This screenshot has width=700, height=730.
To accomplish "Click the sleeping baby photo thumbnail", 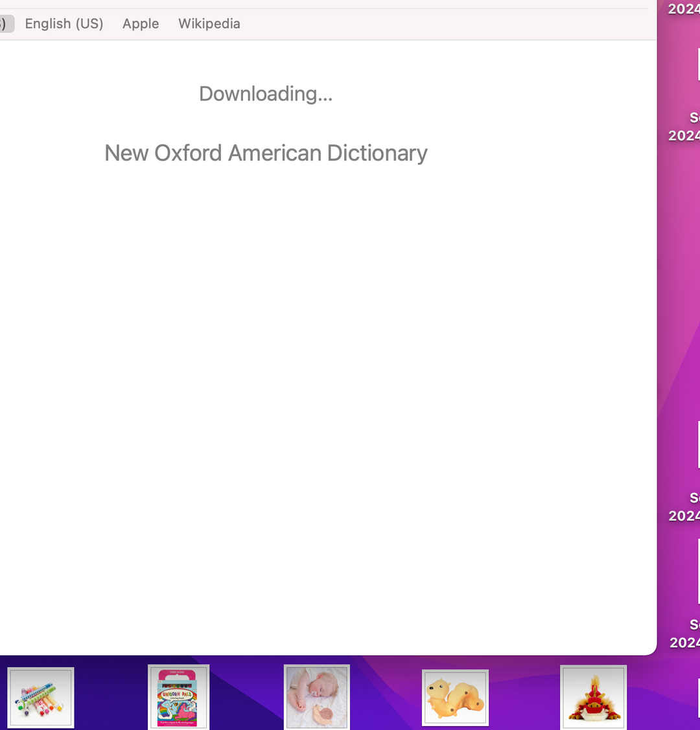I will [317, 697].
